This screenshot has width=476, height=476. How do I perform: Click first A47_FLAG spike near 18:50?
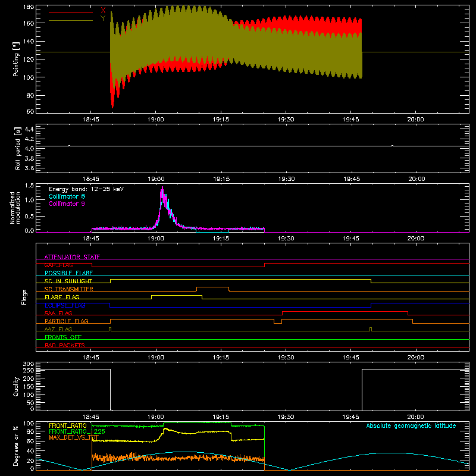click(110, 329)
